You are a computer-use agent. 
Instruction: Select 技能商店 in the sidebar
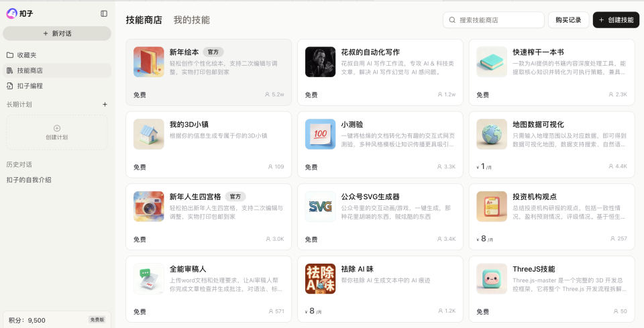point(56,70)
